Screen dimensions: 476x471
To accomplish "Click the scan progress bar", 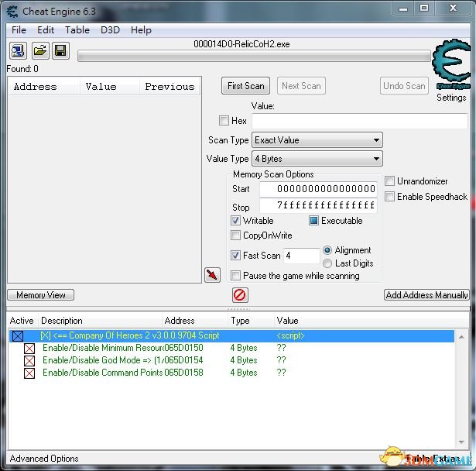I will 254,57.
